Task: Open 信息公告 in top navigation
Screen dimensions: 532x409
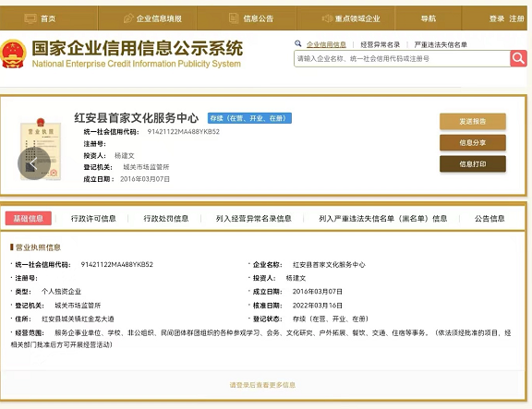Action: click(x=259, y=18)
